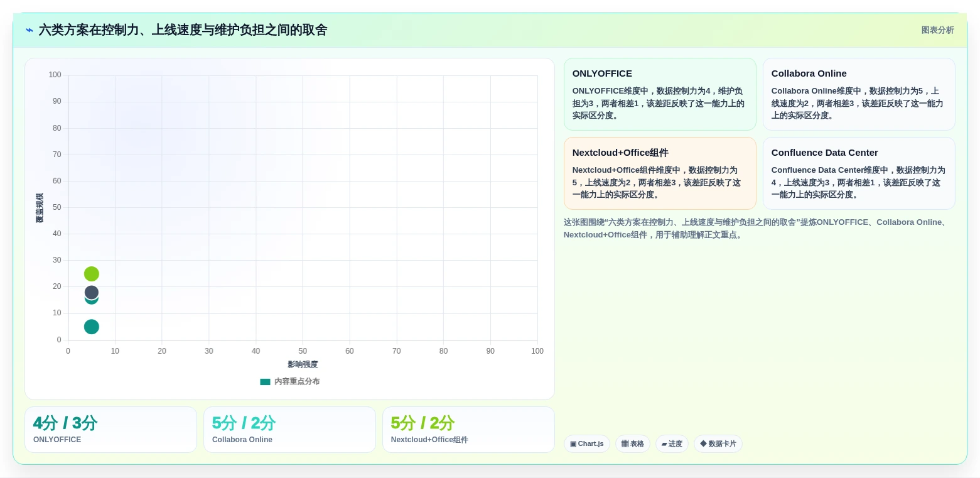Click the chart title 六类方案在控制力
This screenshot has height=478, width=980.
coord(183,30)
